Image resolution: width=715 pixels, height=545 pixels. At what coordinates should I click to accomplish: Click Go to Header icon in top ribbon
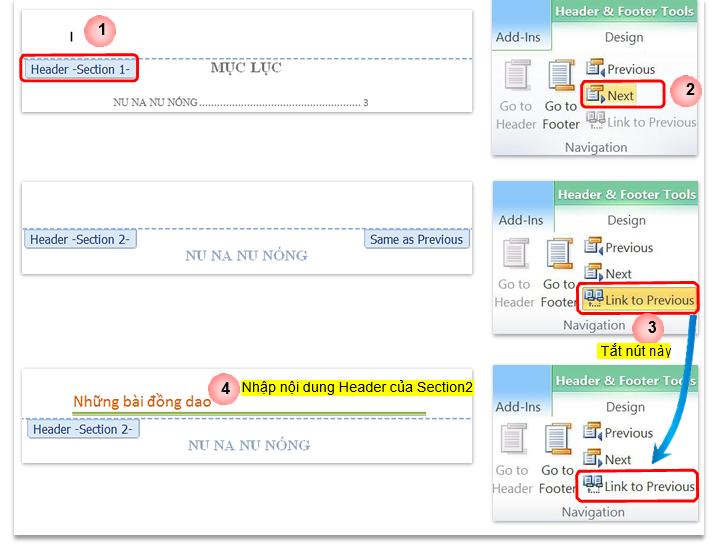[516, 96]
